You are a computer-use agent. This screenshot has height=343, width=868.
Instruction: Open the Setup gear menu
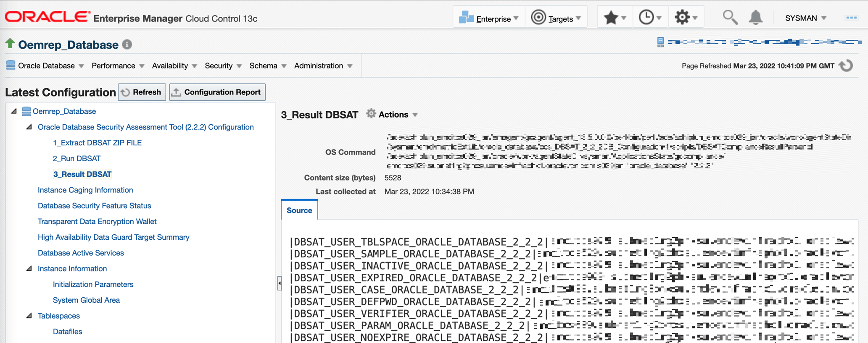point(686,18)
